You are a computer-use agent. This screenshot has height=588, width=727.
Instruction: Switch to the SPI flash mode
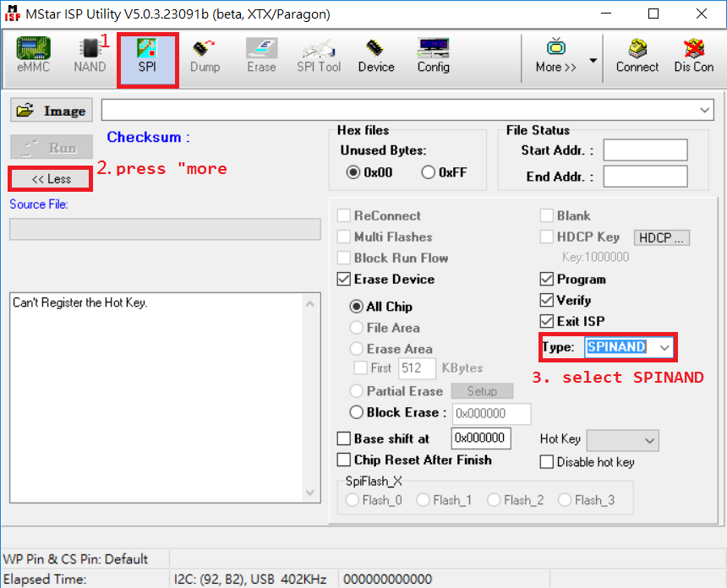147,56
